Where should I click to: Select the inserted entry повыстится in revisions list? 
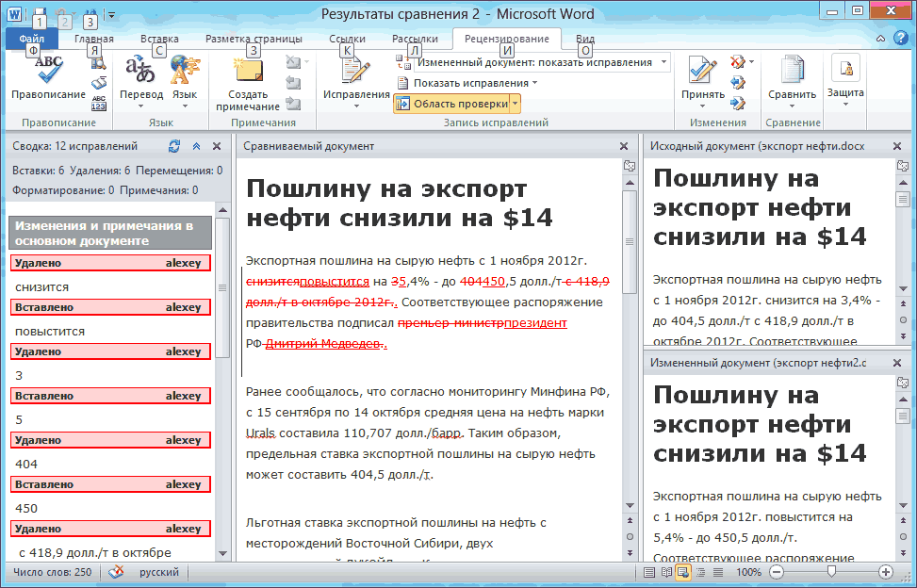tap(50, 332)
